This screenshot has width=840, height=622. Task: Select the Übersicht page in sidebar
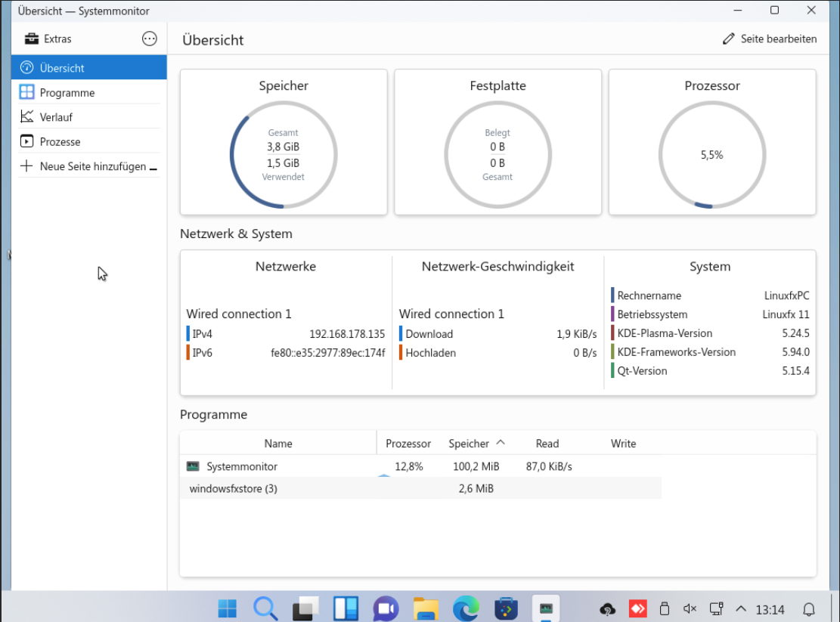pos(89,68)
